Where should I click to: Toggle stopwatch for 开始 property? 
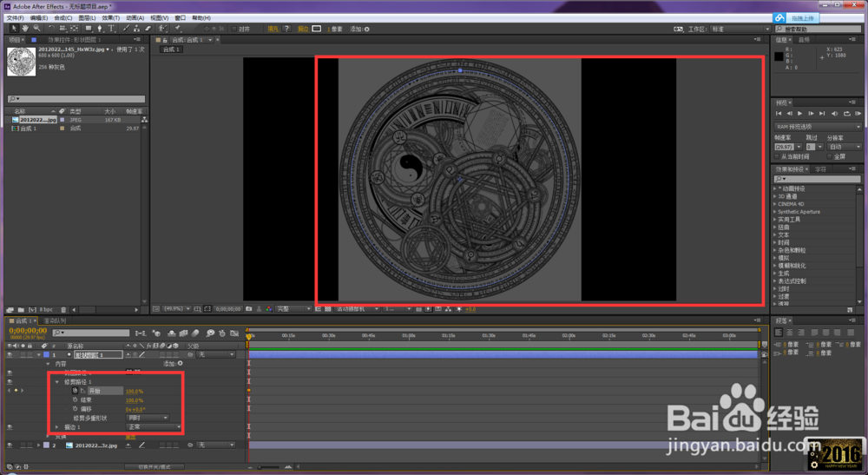click(x=76, y=391)
